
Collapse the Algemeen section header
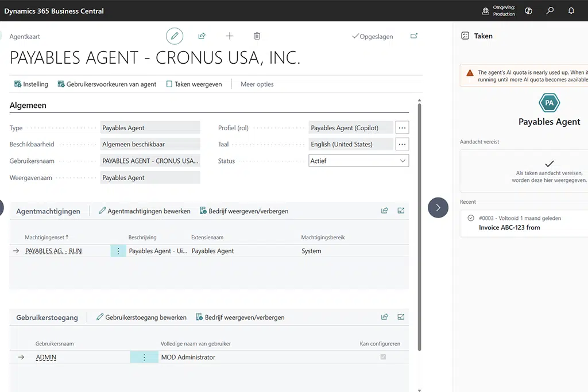coord(28,105)
